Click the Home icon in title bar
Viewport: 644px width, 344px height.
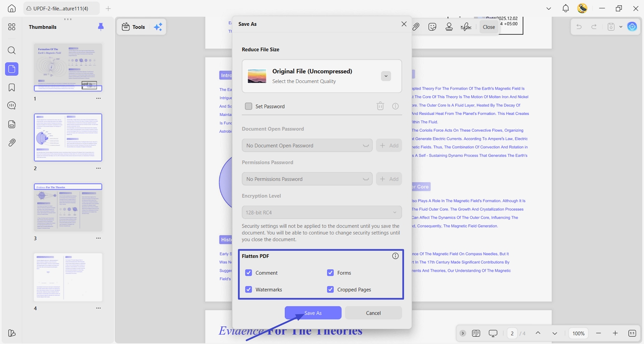[12, 8]
